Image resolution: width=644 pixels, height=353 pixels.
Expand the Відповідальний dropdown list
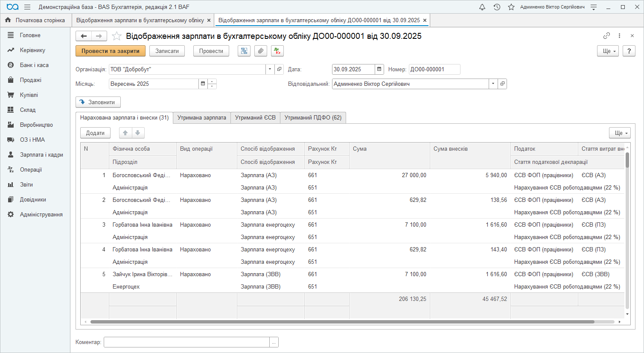tap(493, 84)
